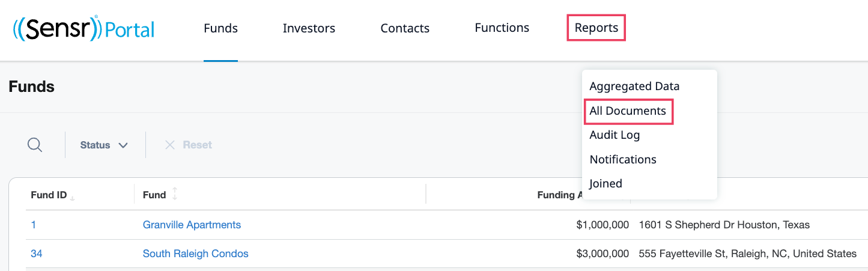Go to the Investors tab
The width and height of the screenshot is (868, 271).
point(309,28)
